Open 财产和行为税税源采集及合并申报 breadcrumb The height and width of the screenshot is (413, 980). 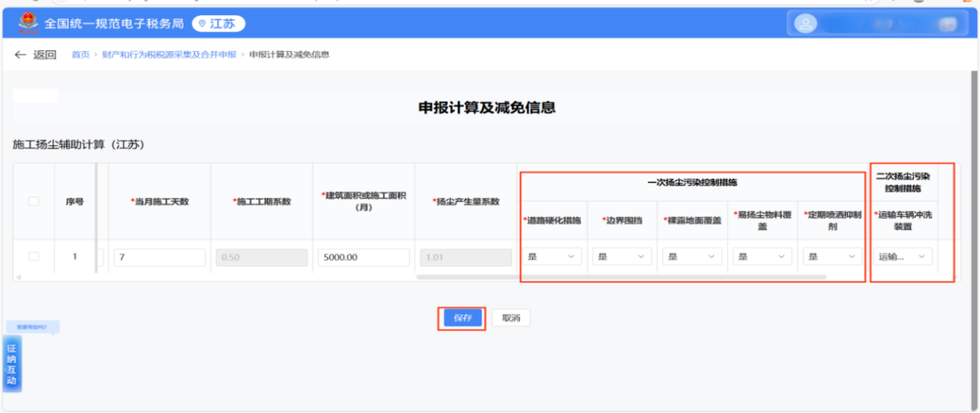click(169, 54)
